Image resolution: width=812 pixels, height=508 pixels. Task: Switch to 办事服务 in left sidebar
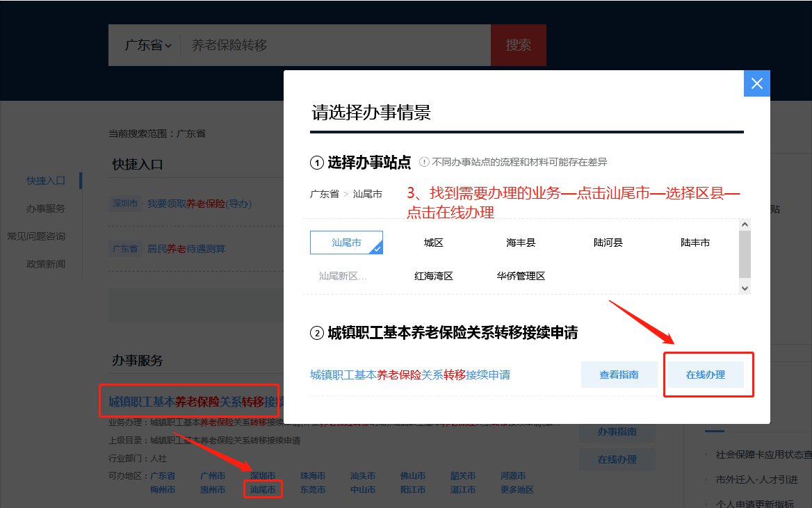point(46,208)
